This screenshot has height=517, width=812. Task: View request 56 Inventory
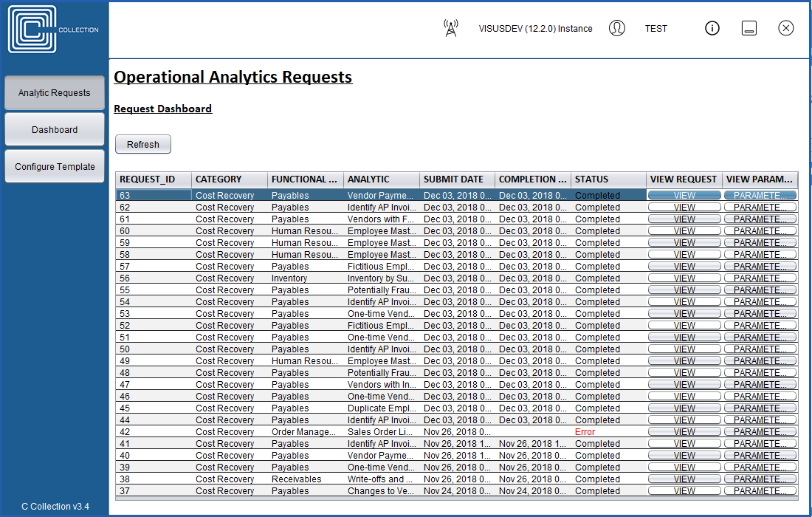tap(684, 278)
